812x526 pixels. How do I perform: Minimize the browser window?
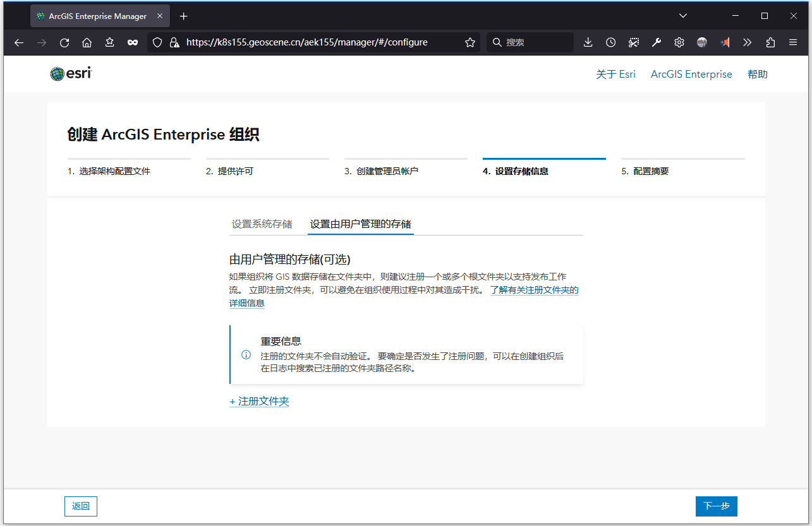736,16
